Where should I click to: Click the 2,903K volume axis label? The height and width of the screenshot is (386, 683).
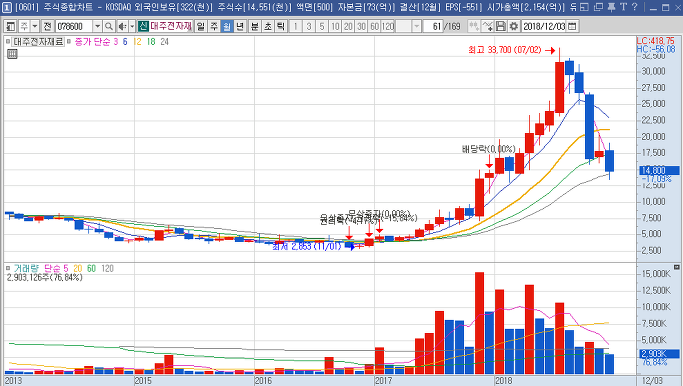tap(659, 354)
